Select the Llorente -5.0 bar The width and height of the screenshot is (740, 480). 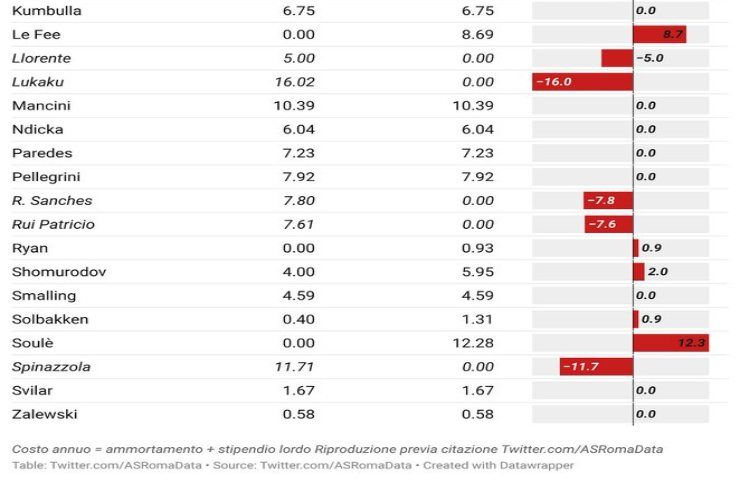click(x=617, y=58)
